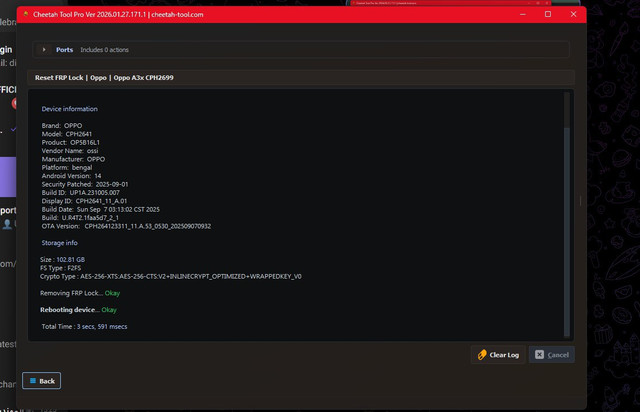This screenshot has height=412, width=640.
Task: Select the 'Build ID: UP1A.231005.007' line
Action: pyautogui.click(x=81, y=193)
